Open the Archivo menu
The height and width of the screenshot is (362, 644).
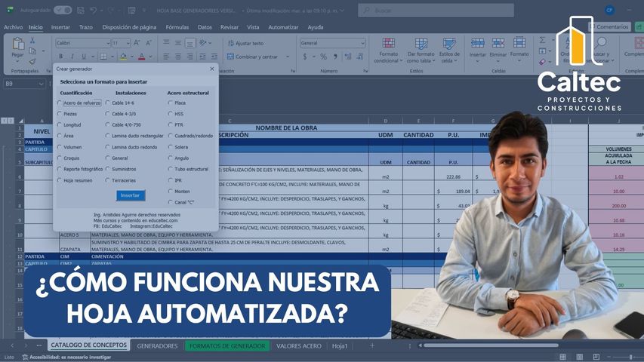point(13,27)
